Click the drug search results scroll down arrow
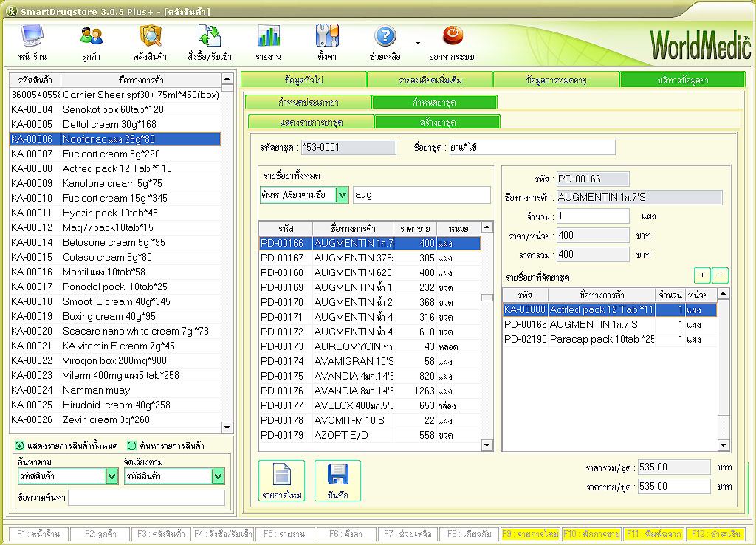The width and height of the screenshot is (756, 545). pos(487,445)
